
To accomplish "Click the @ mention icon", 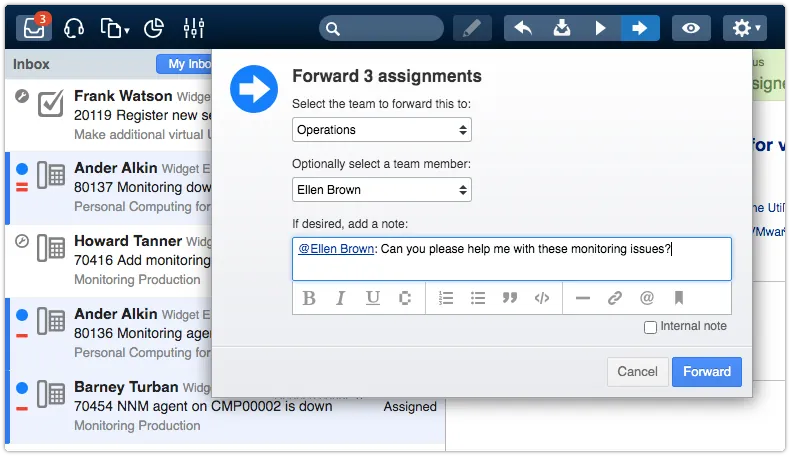I will pos(646,298).
